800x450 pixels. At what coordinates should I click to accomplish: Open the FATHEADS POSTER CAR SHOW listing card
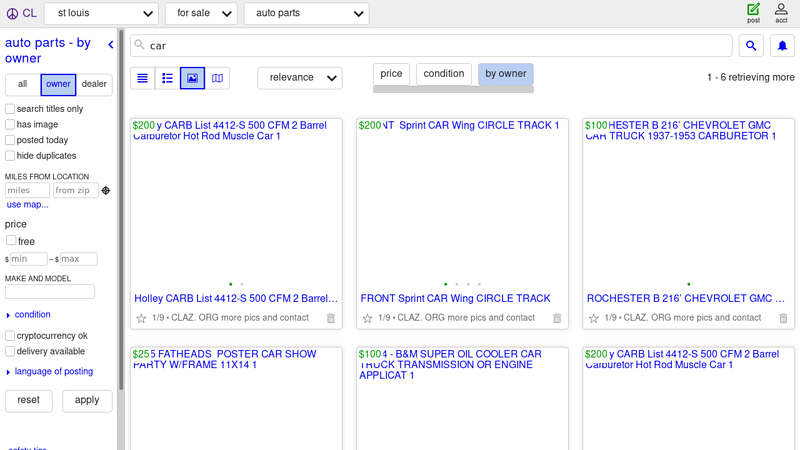point(236,399)
